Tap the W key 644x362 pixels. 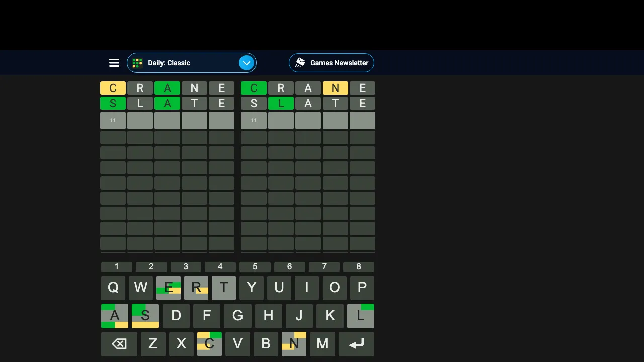141,288
